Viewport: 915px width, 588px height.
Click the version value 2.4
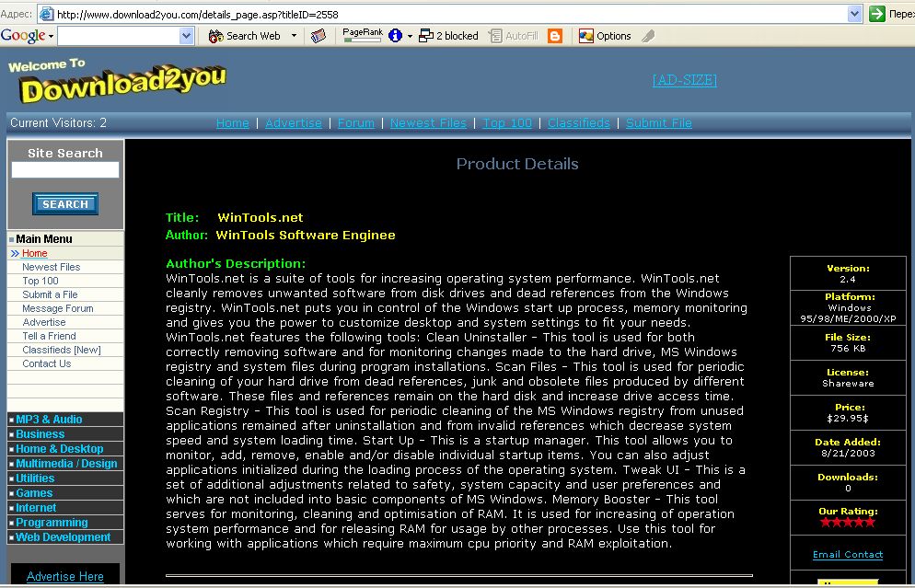(x=848, y=280)
